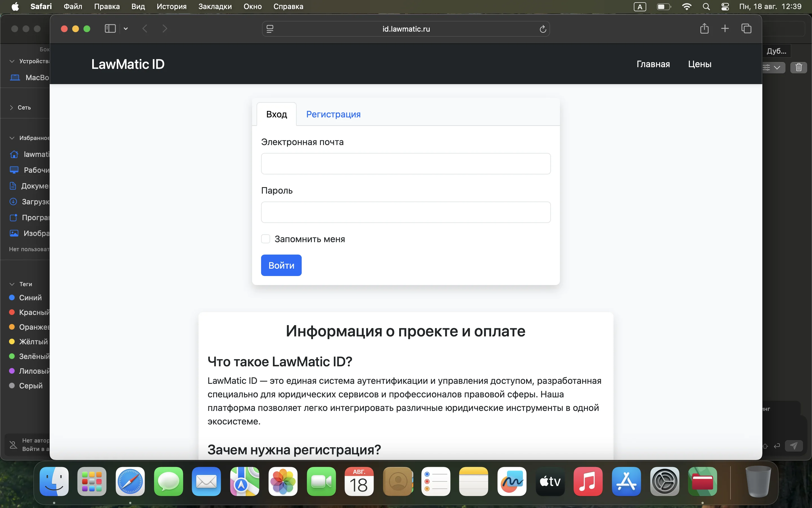The width and height of the screenshot is (812, 508).
Task: Open Reminders from the Dock
Action: coord(436,481)
